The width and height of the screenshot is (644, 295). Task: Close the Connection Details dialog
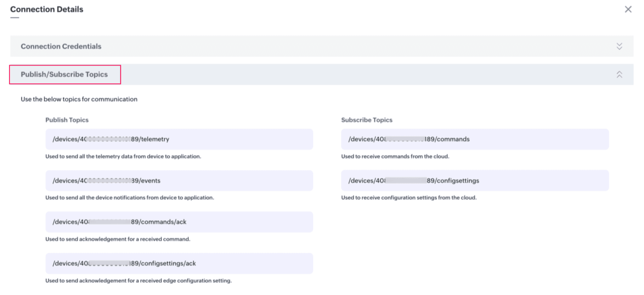pos(628,9)
